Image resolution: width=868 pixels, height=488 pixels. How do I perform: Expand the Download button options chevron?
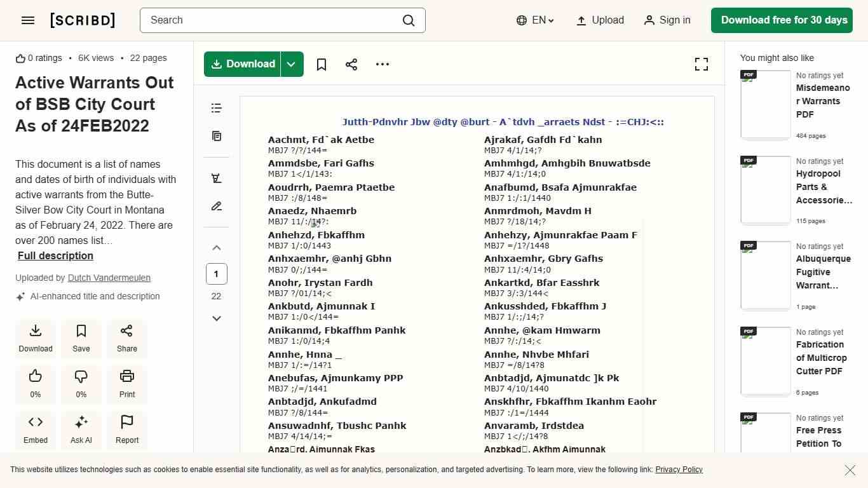[x=291, y=64]
